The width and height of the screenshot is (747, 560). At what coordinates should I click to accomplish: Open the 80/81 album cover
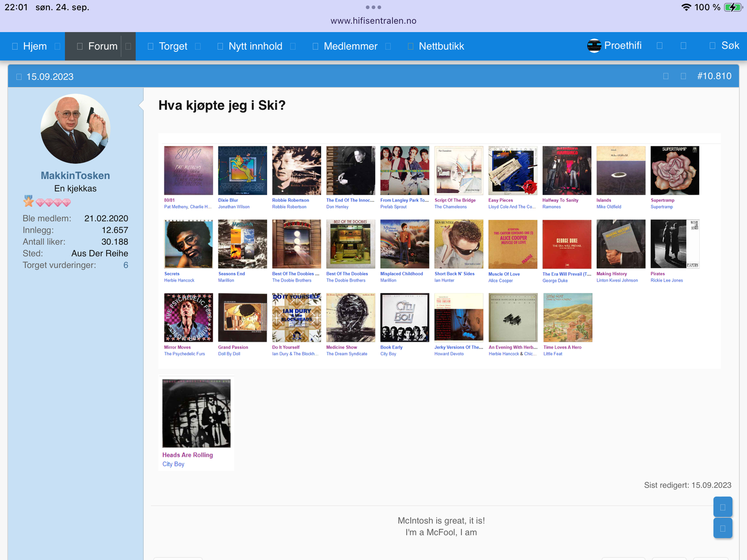tap(188, 171)
